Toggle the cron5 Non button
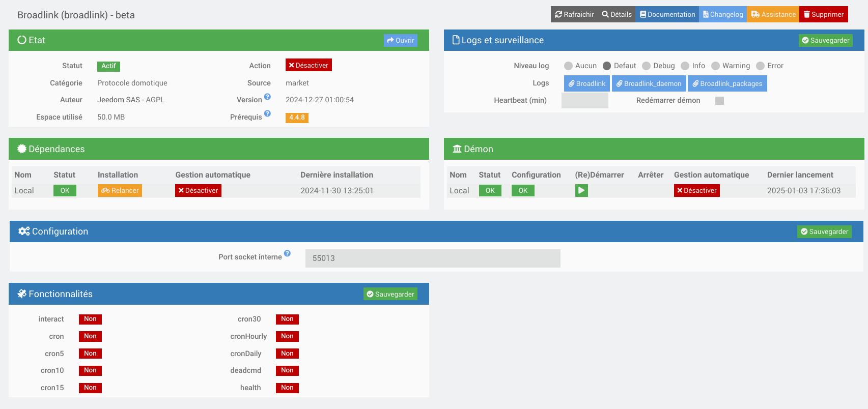Screen dimensions: 868x409 [90, 354]
